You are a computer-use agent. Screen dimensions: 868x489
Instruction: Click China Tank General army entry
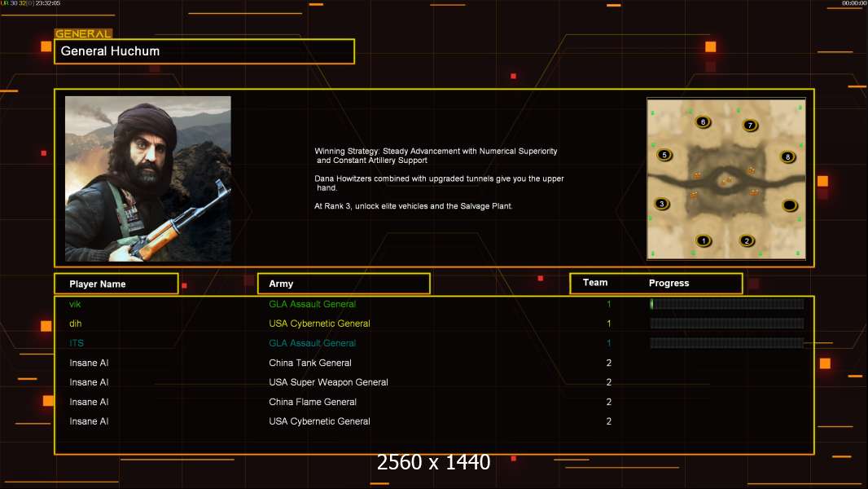coord(310,363)
